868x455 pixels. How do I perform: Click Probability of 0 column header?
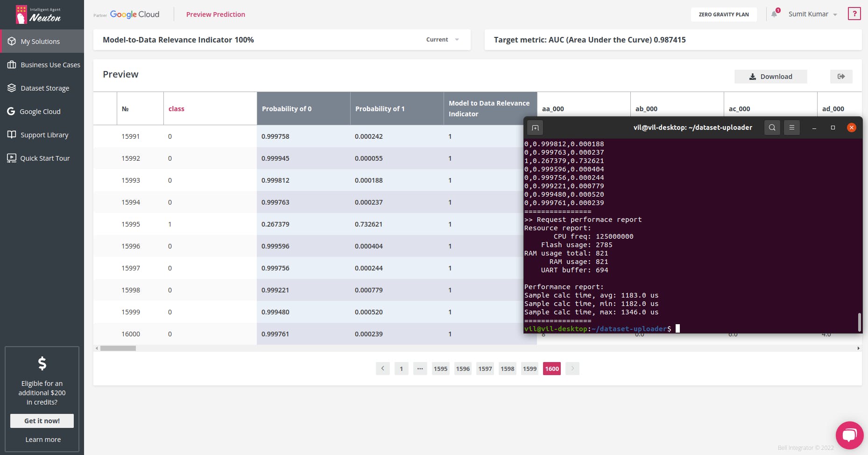[303, 108]
